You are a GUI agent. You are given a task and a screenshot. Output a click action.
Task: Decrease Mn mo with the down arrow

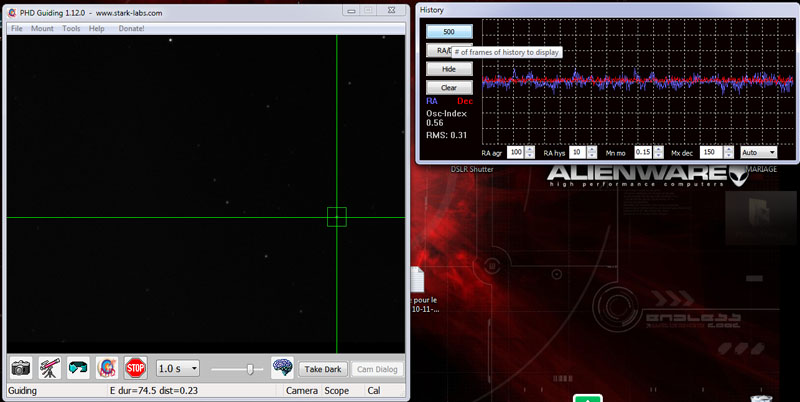(659, 155)
